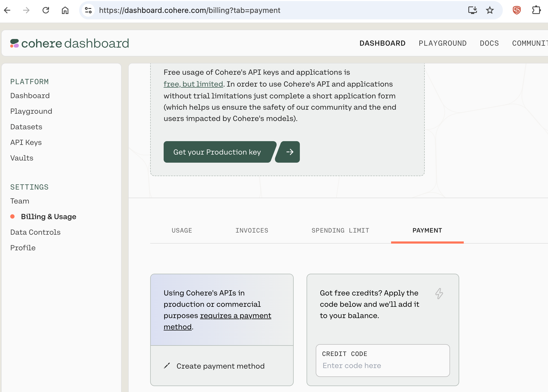Switch to the INVOICES tab
Screen dimensions: 548x392
(x=252, y=230)
